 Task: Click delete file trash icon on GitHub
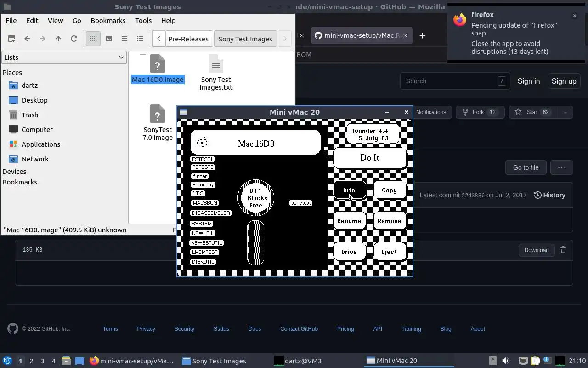click(563, 250)
